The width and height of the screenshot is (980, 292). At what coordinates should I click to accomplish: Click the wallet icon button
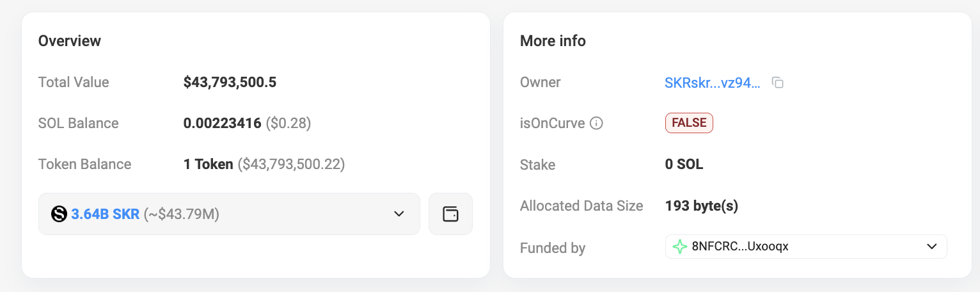tap(450, 214)
